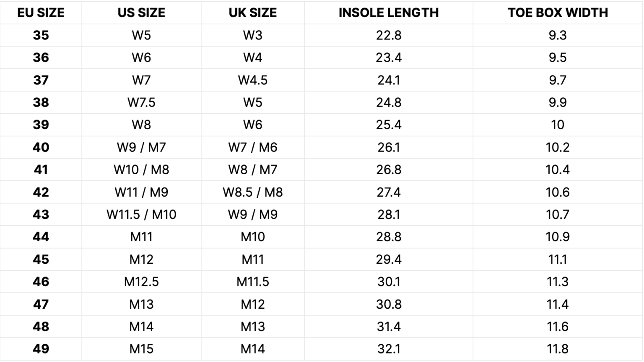
Task: Click toe box width 11.8 cell
Action: click(558, 349)
